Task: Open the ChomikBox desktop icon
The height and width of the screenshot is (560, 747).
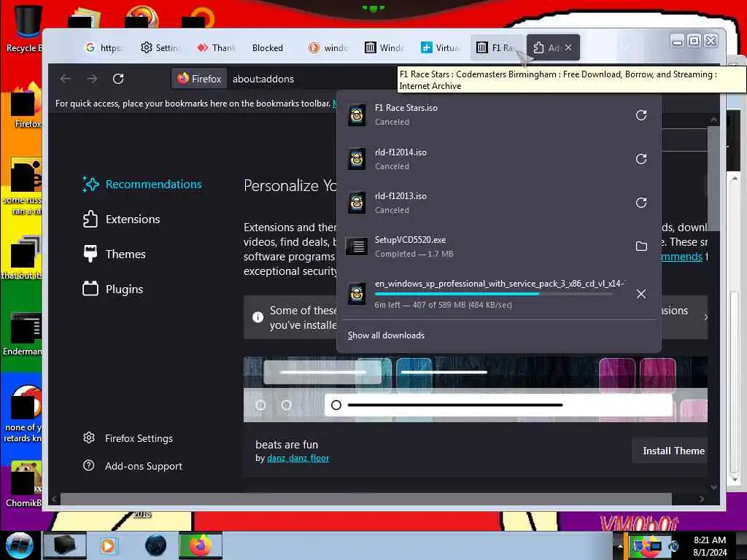Action: [23, 485]
